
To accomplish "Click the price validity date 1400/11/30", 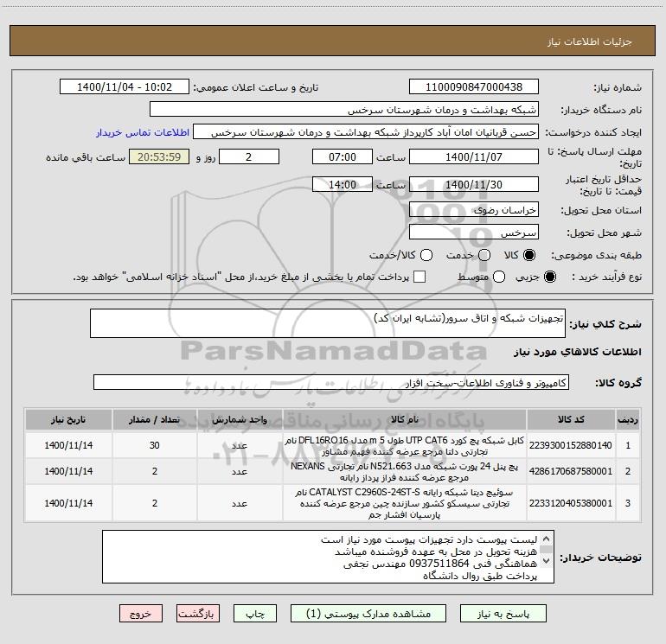I will coord(474,184).
